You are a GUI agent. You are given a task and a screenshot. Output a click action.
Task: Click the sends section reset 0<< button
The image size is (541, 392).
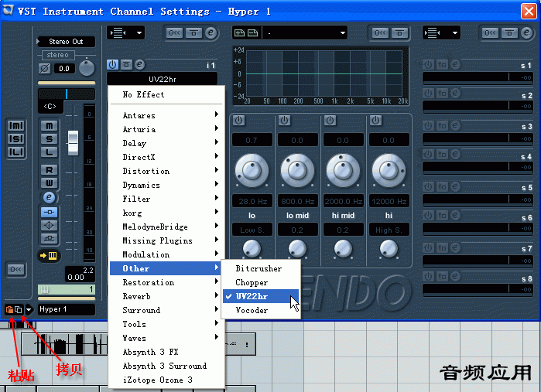coord(490,33)
